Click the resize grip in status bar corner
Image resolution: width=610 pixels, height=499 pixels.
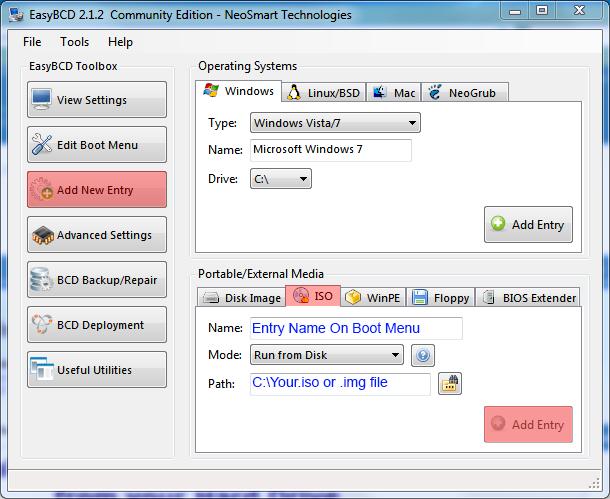tap(594, 483)
